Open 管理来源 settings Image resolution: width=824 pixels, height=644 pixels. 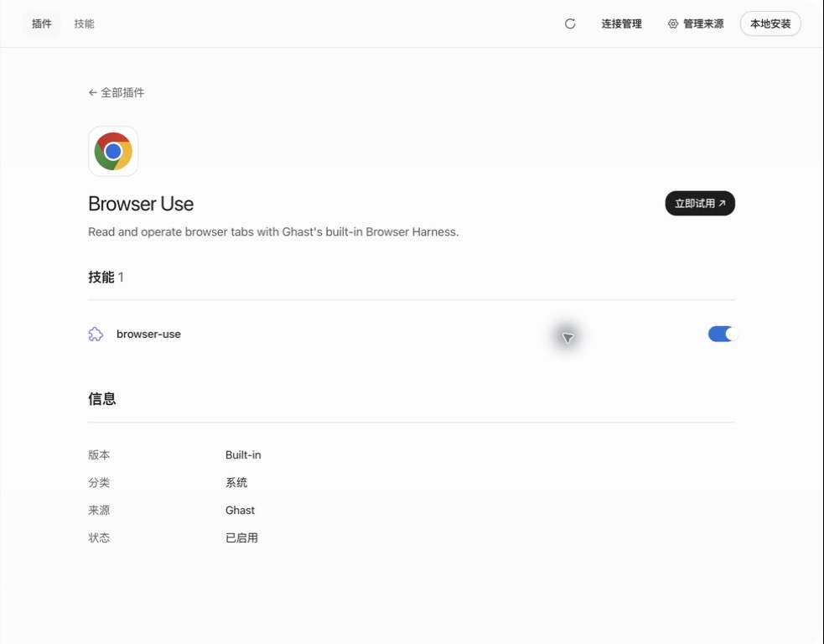click(696, 23)
